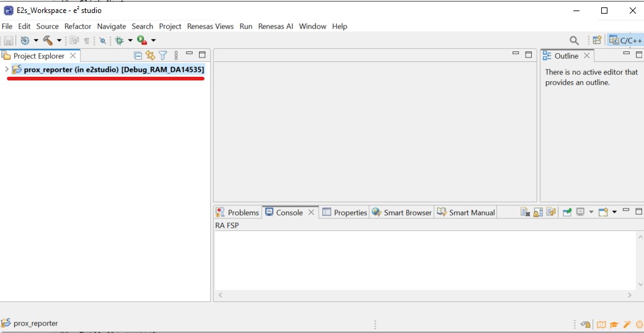
Task: Click the orange map icon in status bar
Action: (x=601, y=325)
